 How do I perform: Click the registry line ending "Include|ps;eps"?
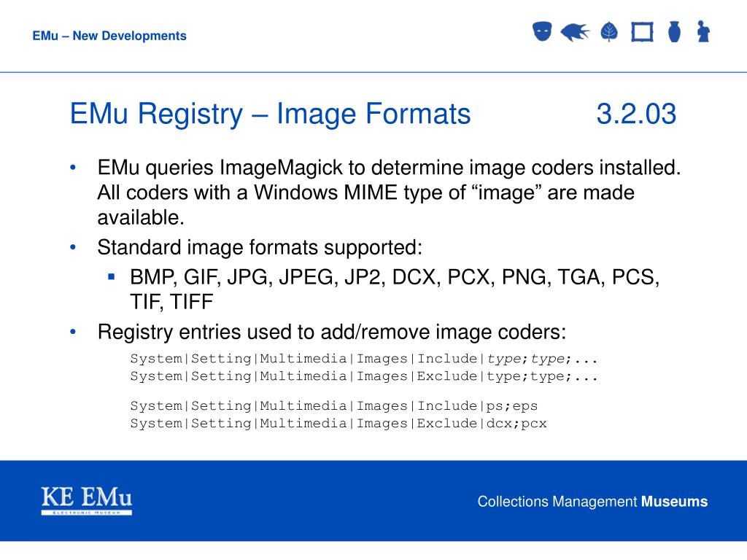(334, 405)
